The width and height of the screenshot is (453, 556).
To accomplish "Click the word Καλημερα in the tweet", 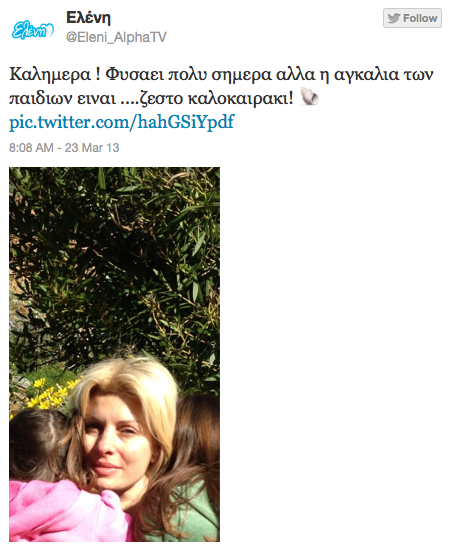I will pos(50,75).
